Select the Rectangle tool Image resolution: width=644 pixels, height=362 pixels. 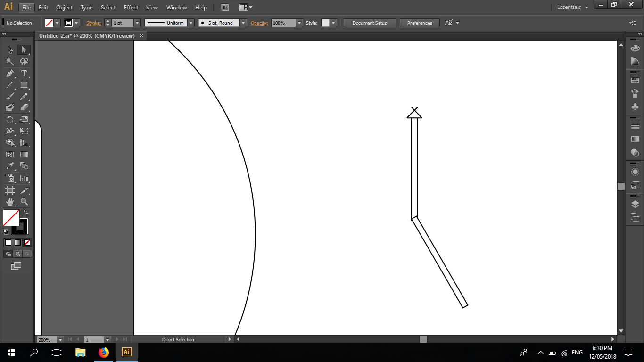24,85
